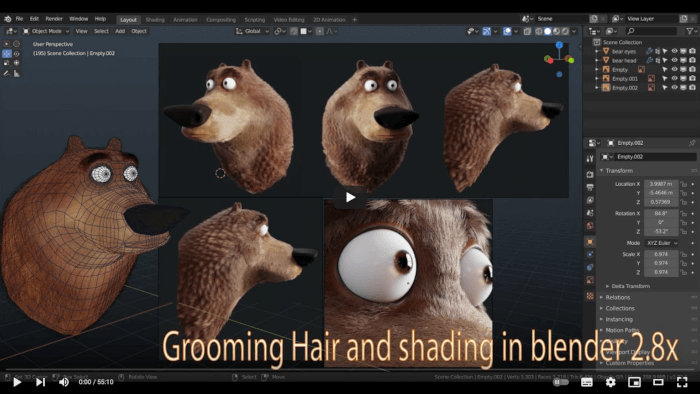Switch to the Video Editing workspace tab
Image resolution: width=700 pixels, height=394 pixels.
coord(289,20)
